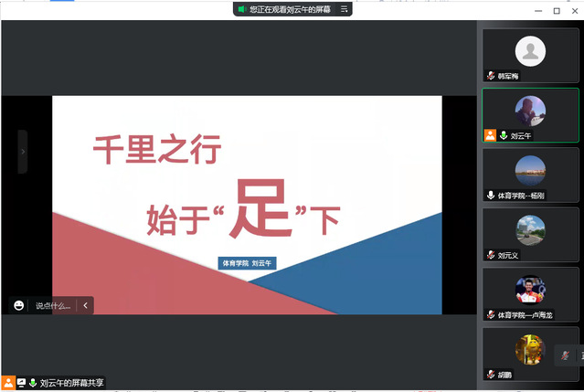
Task: Click microphone icon for 体育学院—杨刚
Action: pyautogui.click(x=491, y=195)
